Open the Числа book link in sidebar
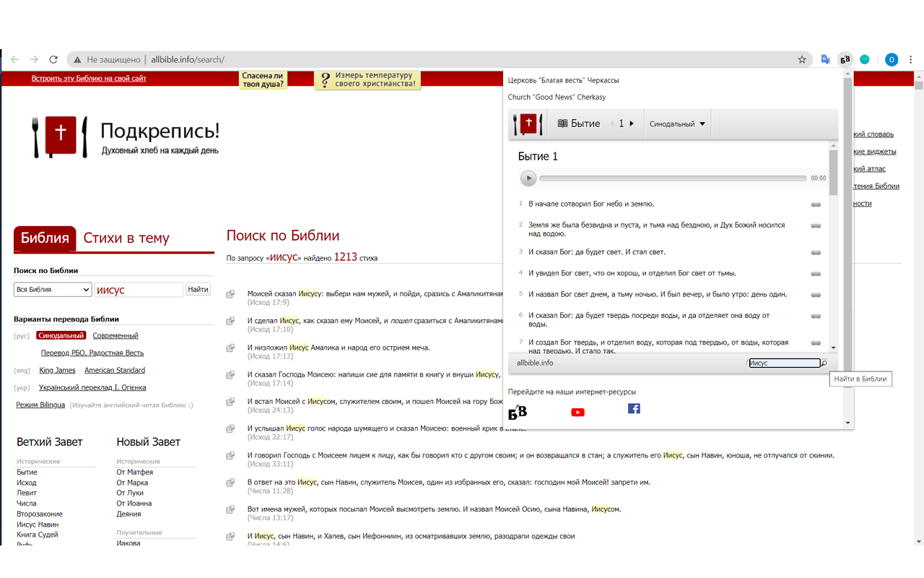 pos(26,504)
